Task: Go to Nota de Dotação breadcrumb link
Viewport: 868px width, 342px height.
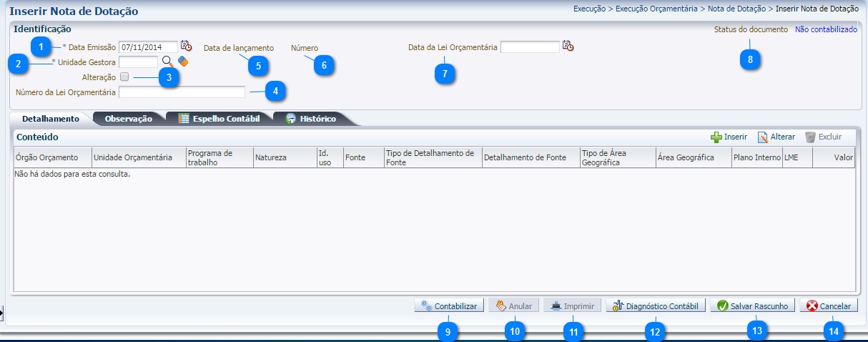Action: 736,9
